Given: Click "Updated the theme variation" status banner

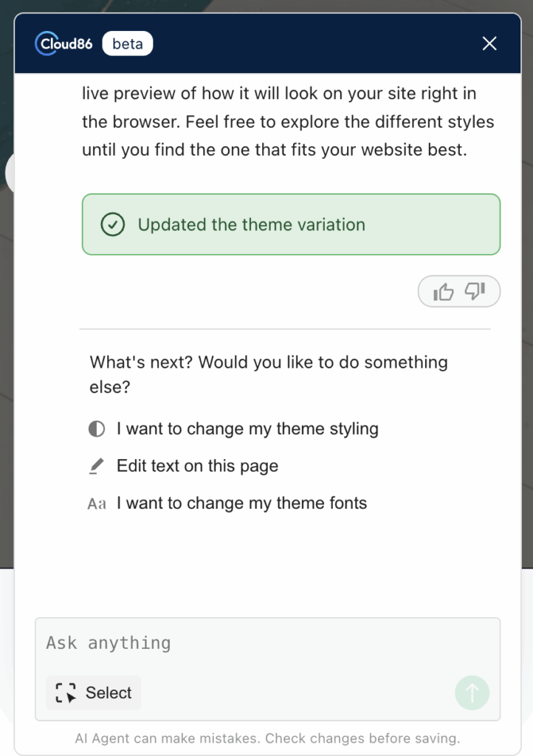Looking at the screenshot, I should 291,224.
